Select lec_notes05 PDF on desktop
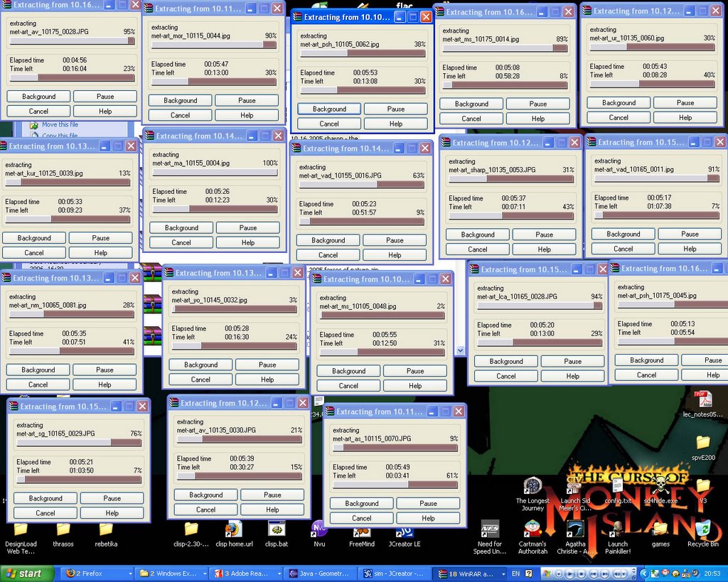Image resolution: width=728 pixels, height=582 pixels. (x=703, y=405)
